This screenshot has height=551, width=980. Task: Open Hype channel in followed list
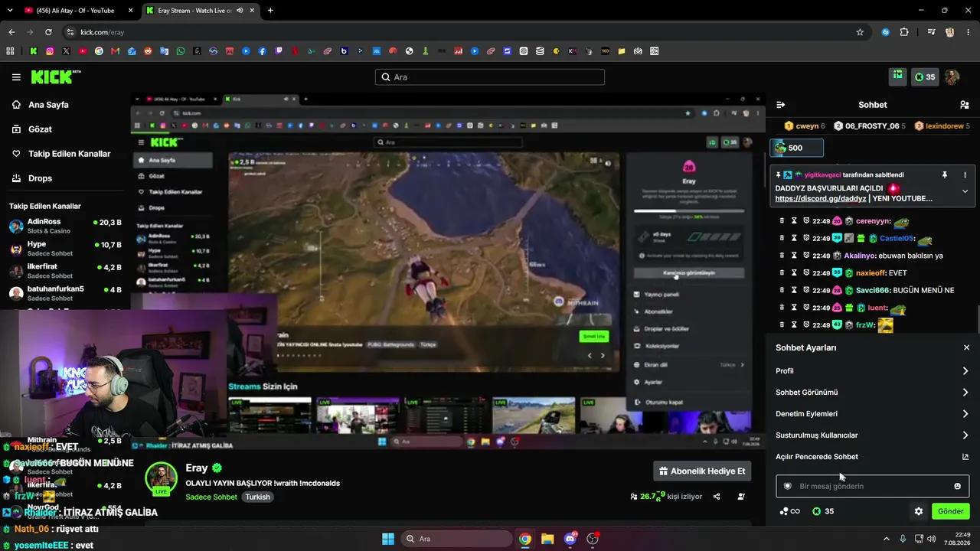click(65, 249)
